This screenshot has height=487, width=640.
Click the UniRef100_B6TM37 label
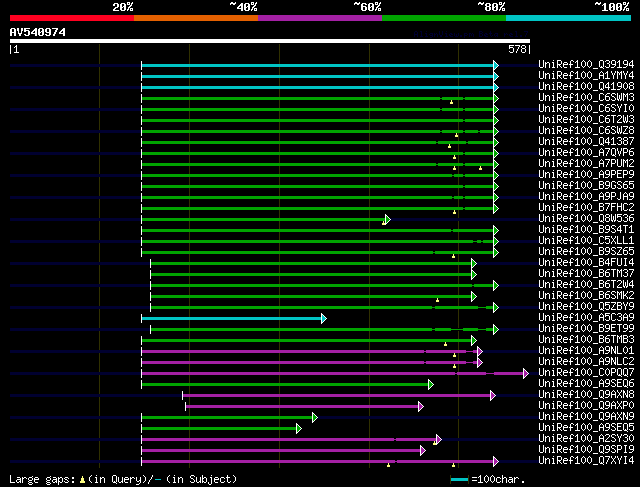pyautogui.click(x=586, y=274)
